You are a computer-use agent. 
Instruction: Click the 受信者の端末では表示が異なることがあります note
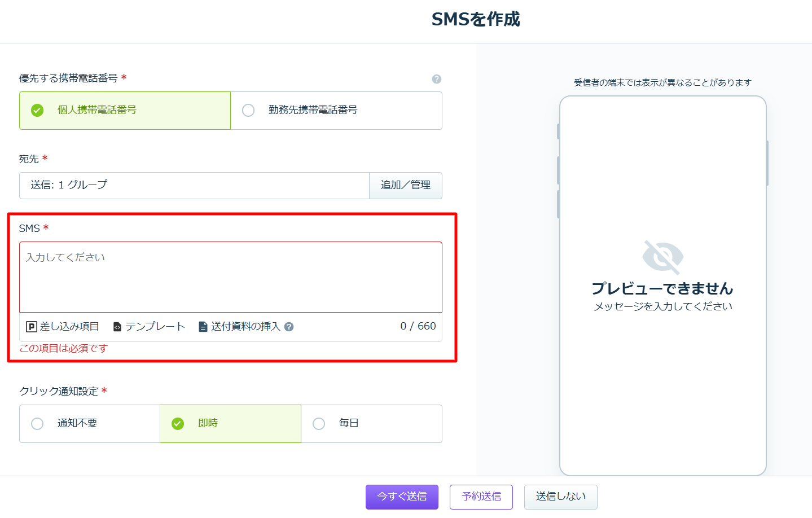coord(663,83)
